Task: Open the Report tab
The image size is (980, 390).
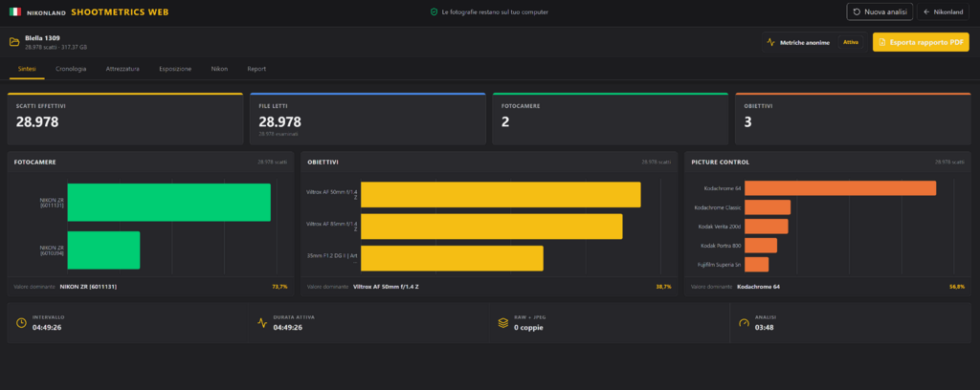Action: point(256,69)
